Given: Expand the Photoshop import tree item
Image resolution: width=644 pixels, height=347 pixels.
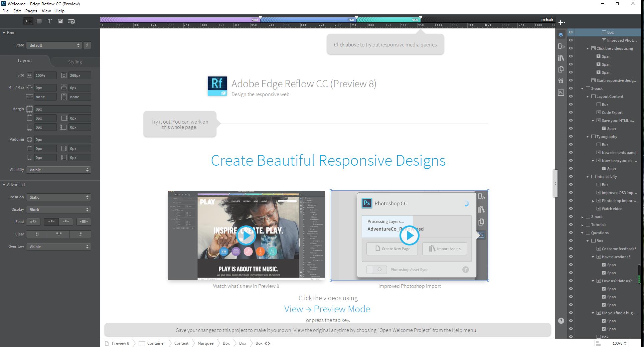Looking at the screenshot, I should point(593,201).
